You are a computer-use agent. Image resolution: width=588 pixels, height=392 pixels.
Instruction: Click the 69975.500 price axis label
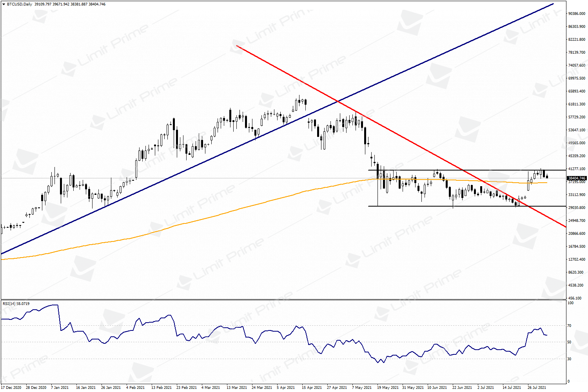click(x=577, y=78)
